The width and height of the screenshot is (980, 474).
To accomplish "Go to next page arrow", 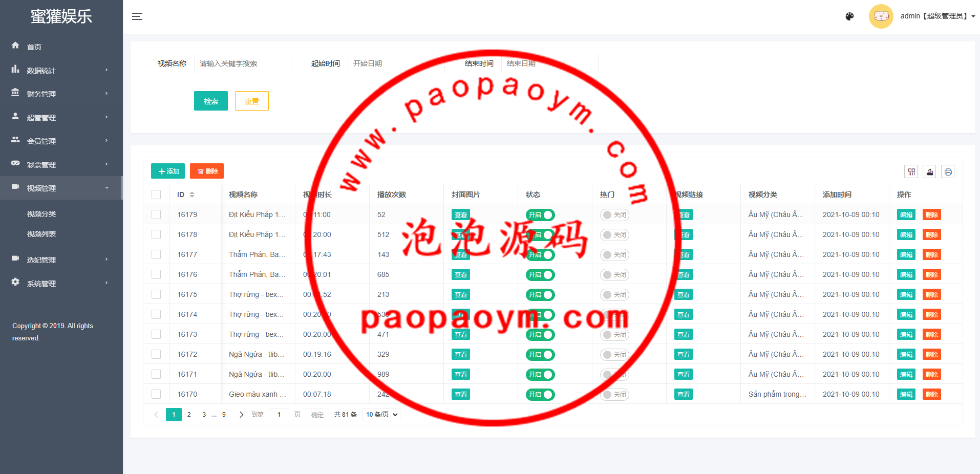I will (x=241, y=415).
